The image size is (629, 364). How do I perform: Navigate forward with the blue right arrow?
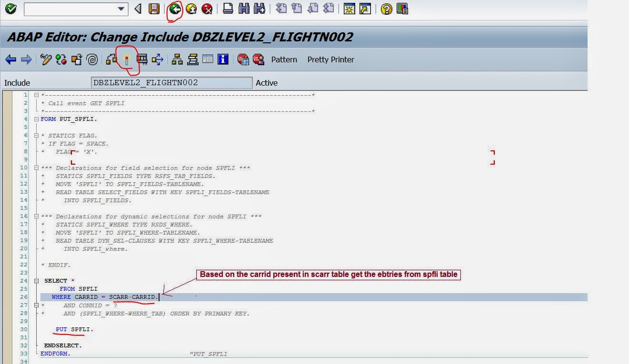pos(26,59)
